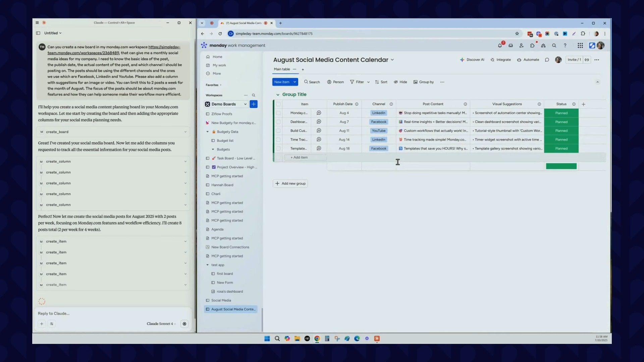Collapse the board header with chevron
Viewport: 644px width, 362px height.
point(597,82)
